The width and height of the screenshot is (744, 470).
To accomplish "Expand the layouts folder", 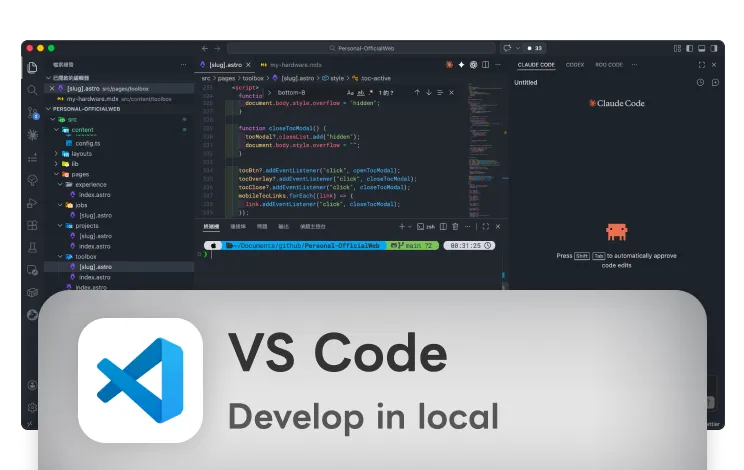I will click(x=56, y=154).
